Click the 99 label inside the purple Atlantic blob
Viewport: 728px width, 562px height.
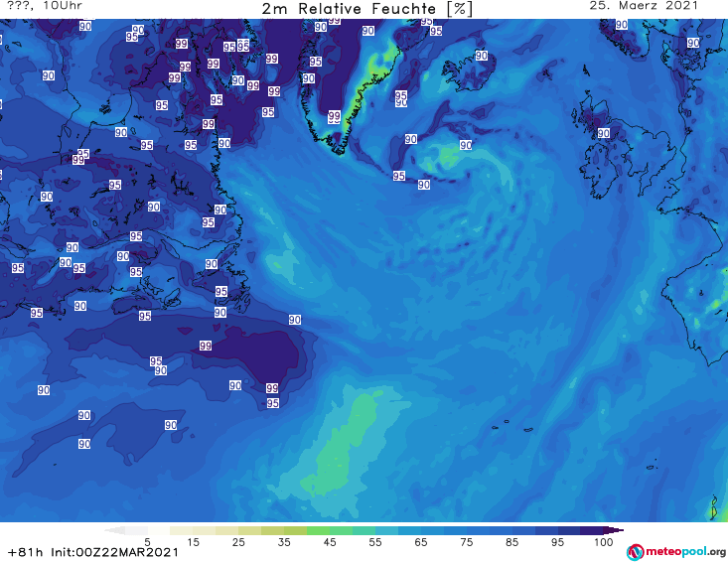(x=206, y=346)
